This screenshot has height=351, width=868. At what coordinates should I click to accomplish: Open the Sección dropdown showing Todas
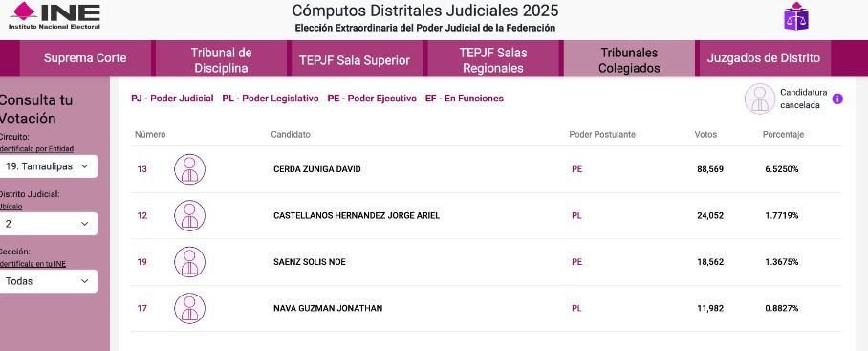pyautogui.click(x=48, y=281)
